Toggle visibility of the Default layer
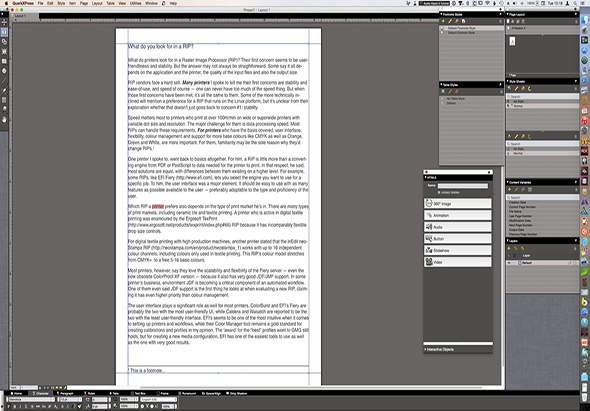 (x=509, y=263)
